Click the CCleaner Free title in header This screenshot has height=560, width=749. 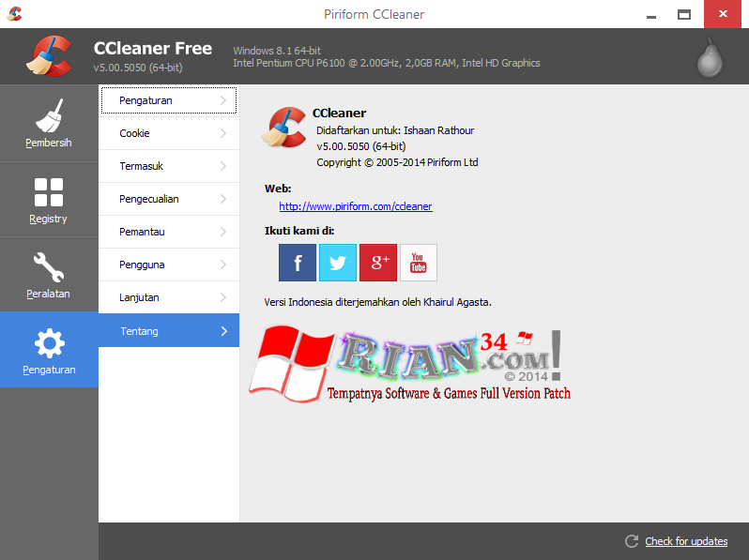[153, 48]
